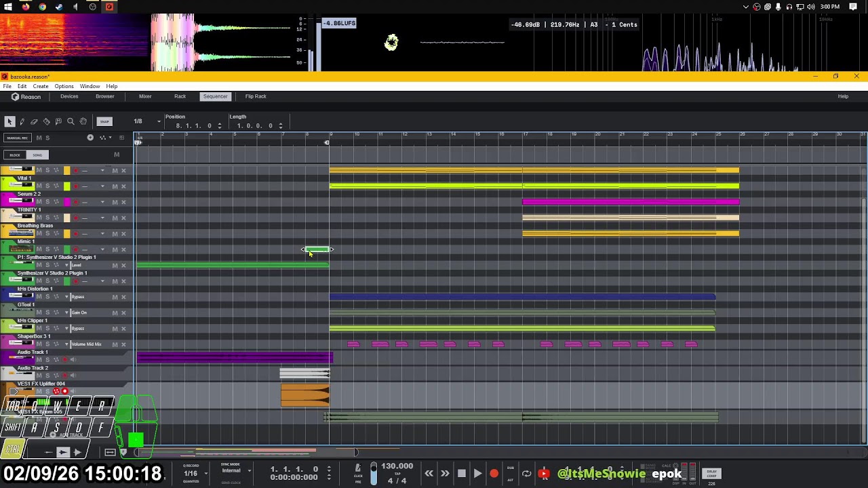Switch to Block view
Image resolution: width=868 pixels, height=488 pixels.
[15, 155]
